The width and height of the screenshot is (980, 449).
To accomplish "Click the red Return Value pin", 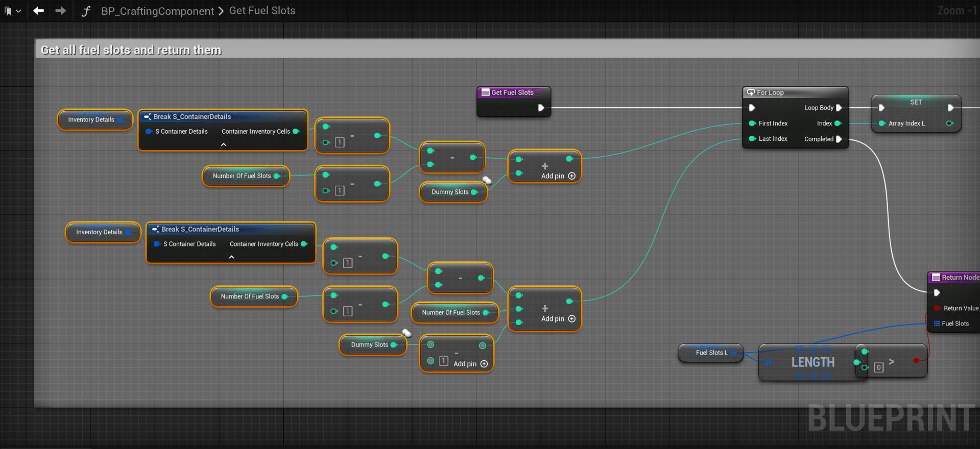I will pos(937,308).
